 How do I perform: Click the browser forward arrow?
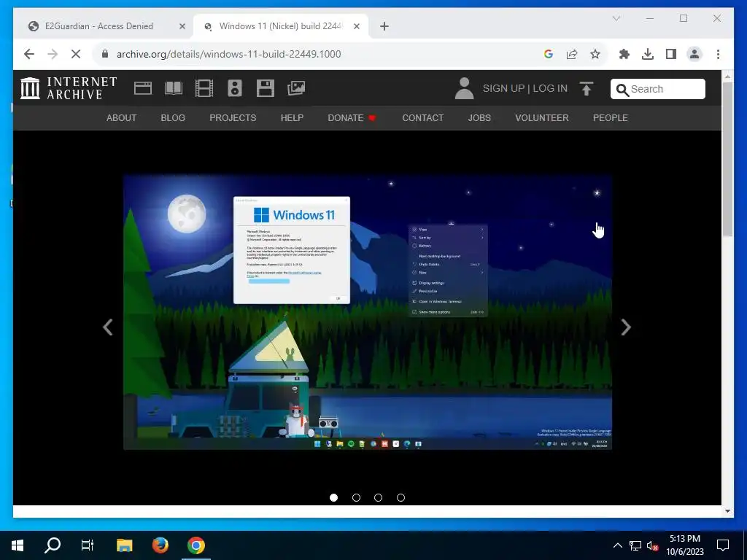[x=53, y=54]
